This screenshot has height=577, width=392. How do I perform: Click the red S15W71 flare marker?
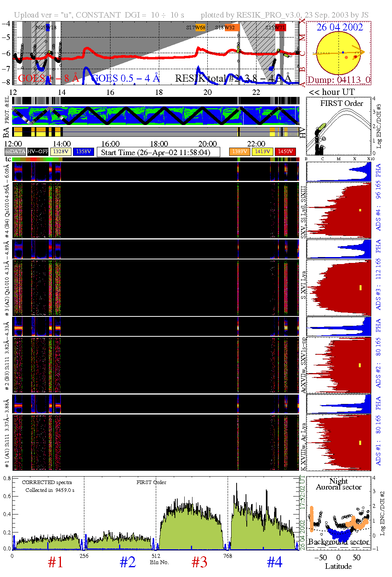click(x=280, y=27)
